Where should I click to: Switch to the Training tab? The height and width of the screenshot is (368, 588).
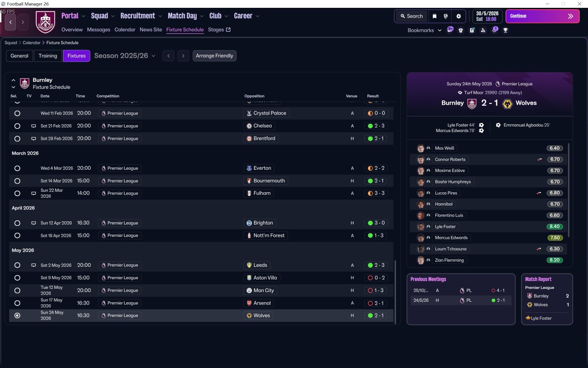(48, 56)
